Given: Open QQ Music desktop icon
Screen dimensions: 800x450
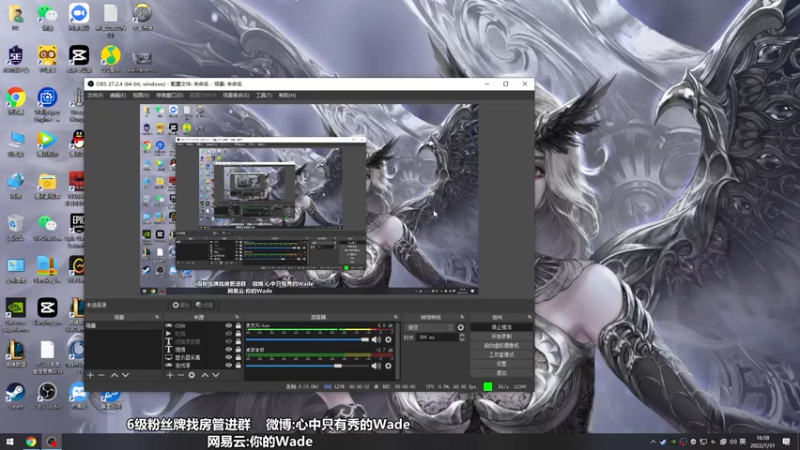Looking at the screenshot, I should (x=110, y=59).
